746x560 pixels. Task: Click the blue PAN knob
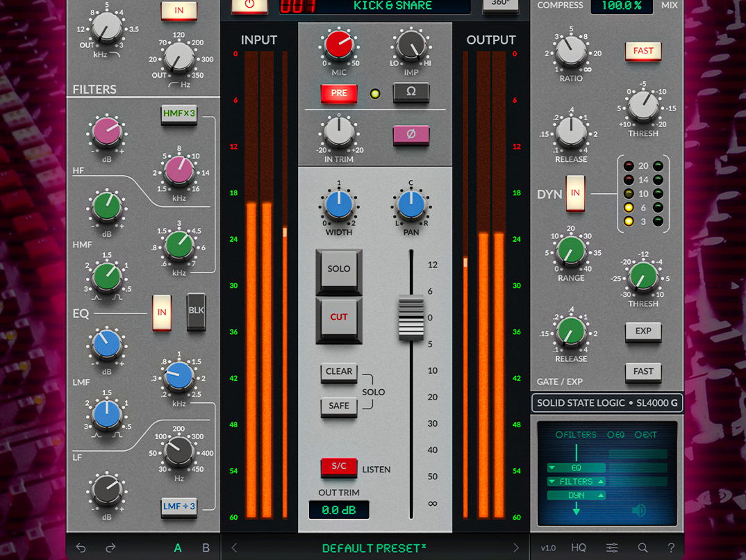(x=411, y=205)
